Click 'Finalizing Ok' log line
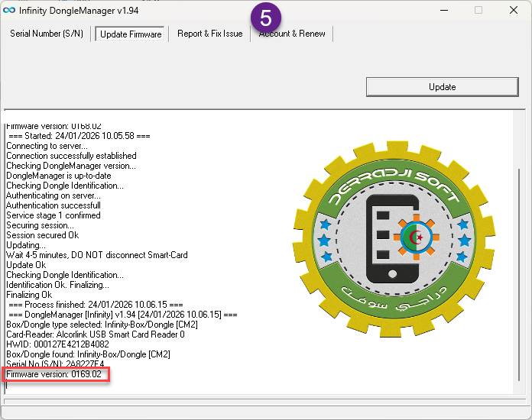532x420 pixels. [29, 295]
